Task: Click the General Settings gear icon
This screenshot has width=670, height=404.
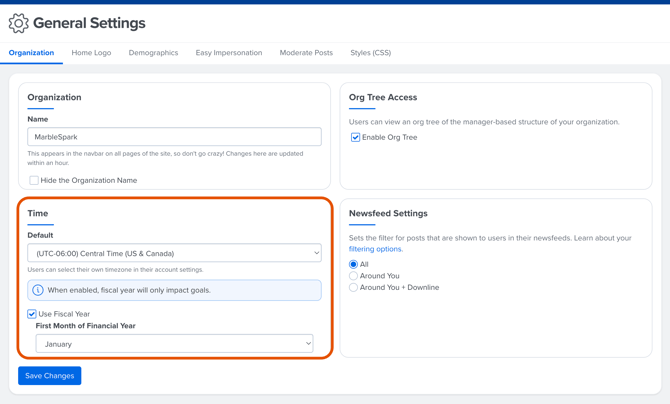Action: 18,23
